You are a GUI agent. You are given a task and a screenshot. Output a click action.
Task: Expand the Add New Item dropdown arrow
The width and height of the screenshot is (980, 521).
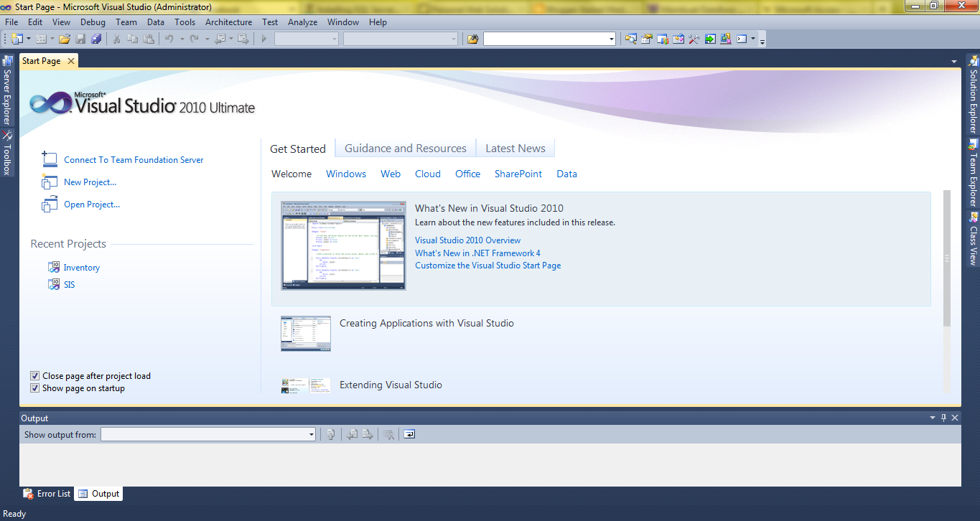click(52, 39)
